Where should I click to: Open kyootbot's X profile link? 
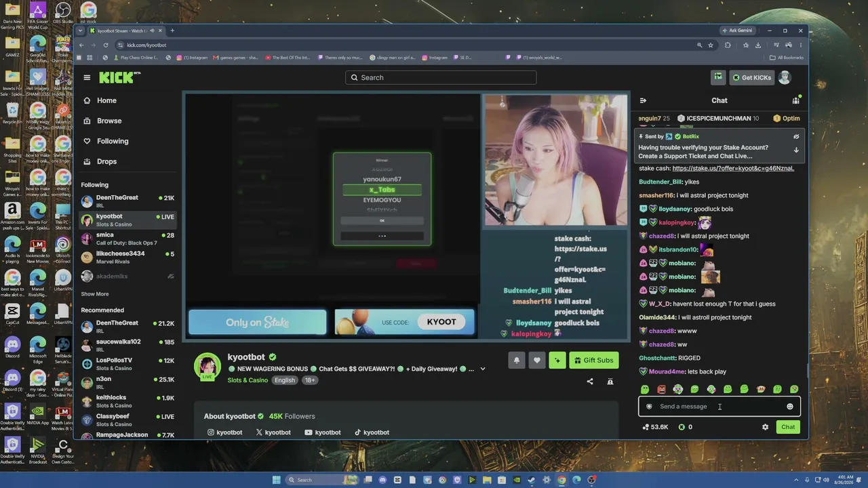[273, 432]
